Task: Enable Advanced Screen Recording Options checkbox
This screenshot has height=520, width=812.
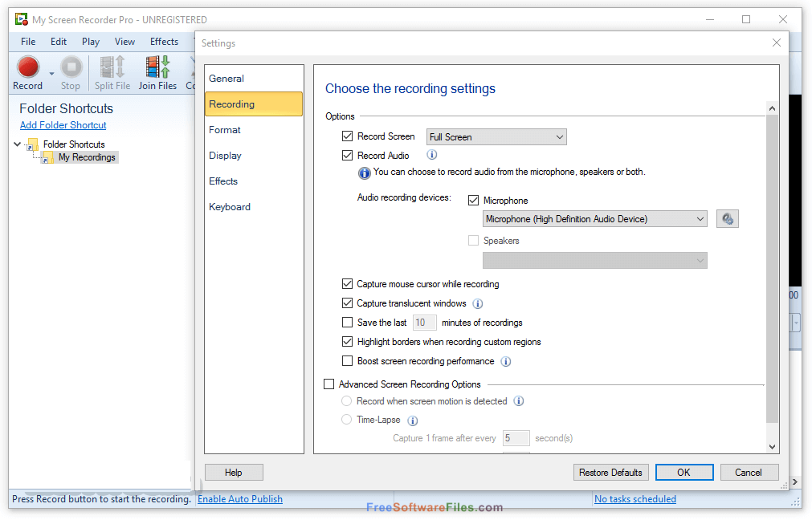Action: [328, 384]
